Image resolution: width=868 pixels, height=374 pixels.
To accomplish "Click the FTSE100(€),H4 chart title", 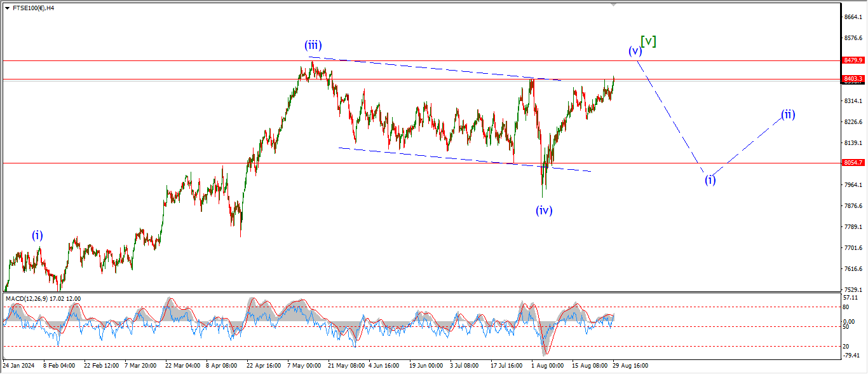I will click(33, 8).
